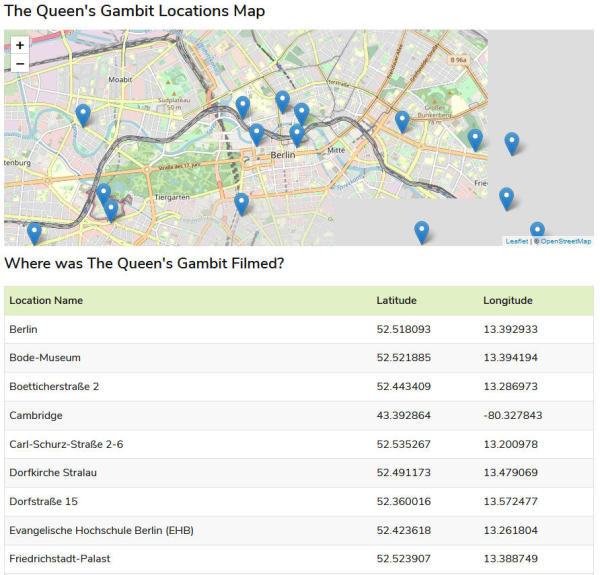Click lower of two overlapping markers left of Tiergarten

tap(111, 211)
